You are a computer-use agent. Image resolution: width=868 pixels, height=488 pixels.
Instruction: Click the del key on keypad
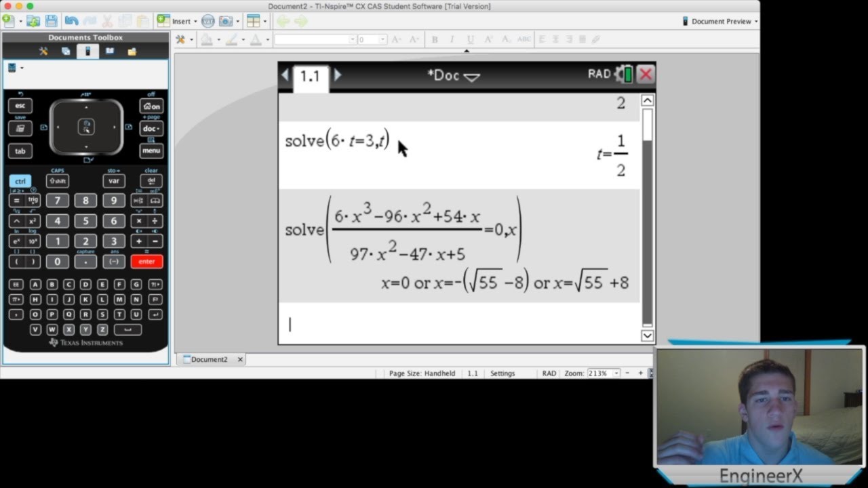(x=151, y=181)
